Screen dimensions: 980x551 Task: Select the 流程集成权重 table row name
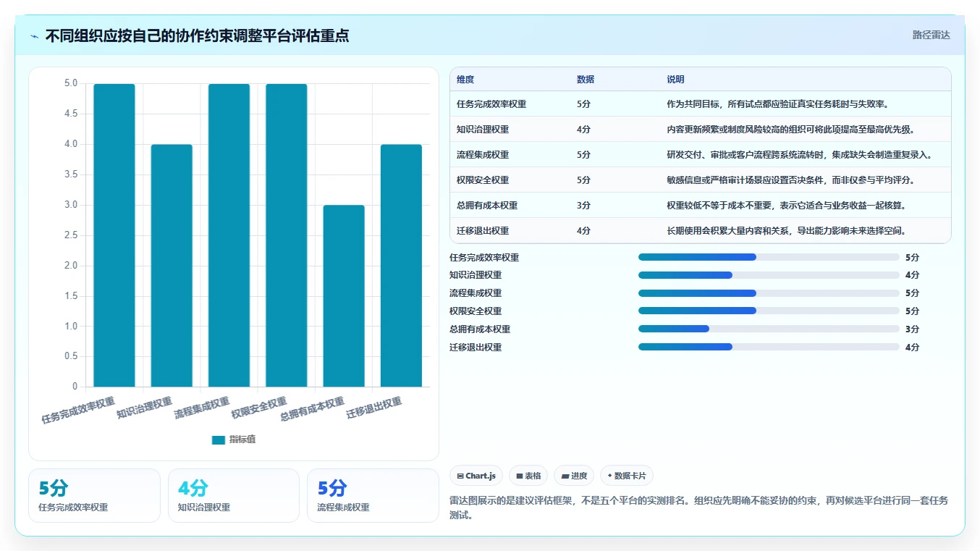point(483,155)
